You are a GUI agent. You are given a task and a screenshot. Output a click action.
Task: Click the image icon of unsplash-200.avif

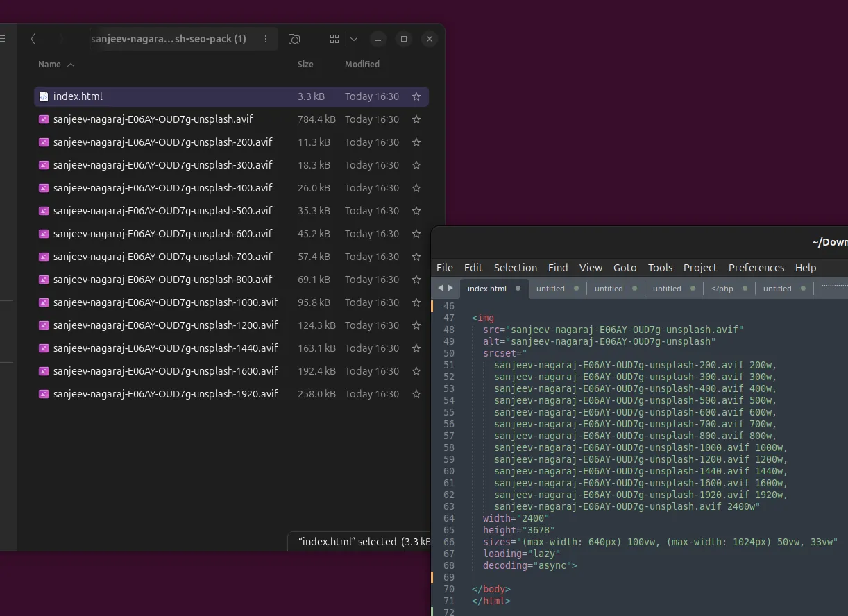44,142
